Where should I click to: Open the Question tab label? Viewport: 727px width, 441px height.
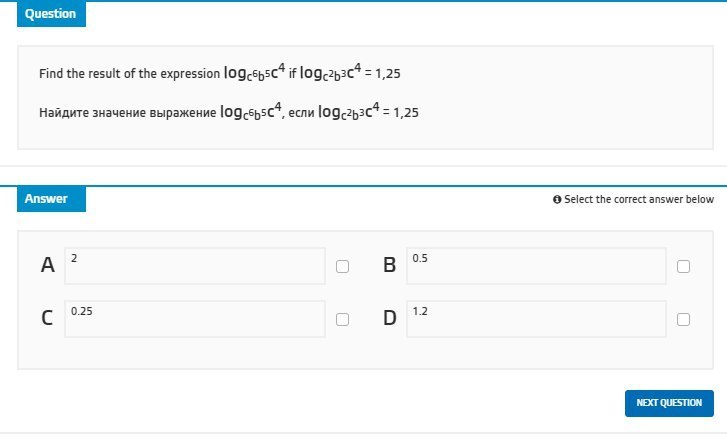51,14
